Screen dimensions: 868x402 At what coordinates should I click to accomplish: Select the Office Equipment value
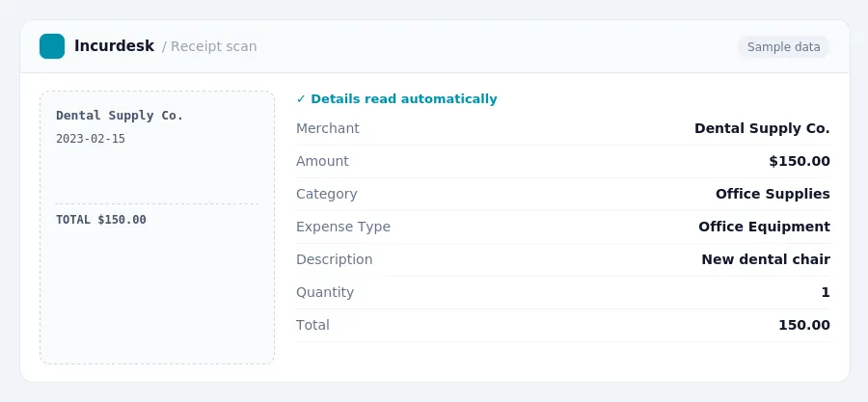tap(764, 227)
